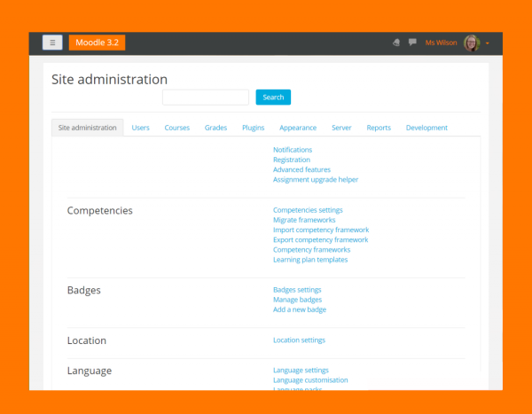Image resolution: width=532 pixels, height=414 pixels.
Task: Open the notifications bell icon
Action: pyautogui.click(x=396, y=43)
